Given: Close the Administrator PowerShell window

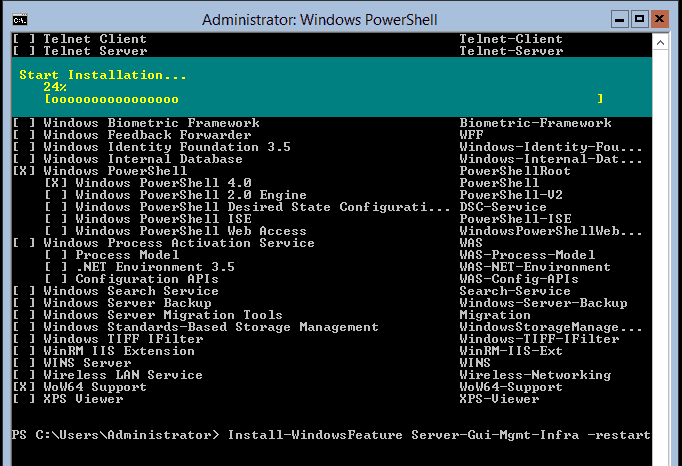Looking at the screenshot, I should (659, 20).
